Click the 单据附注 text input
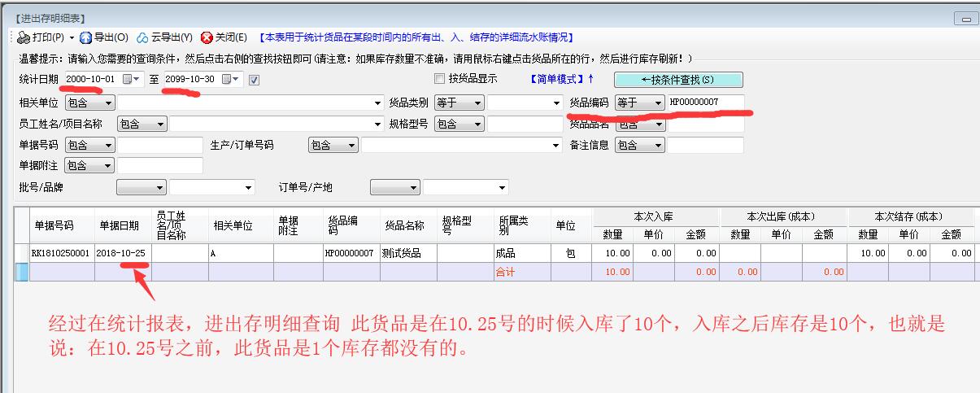The height and width of the screenshot is (393, 980). (x=159, y=166)
